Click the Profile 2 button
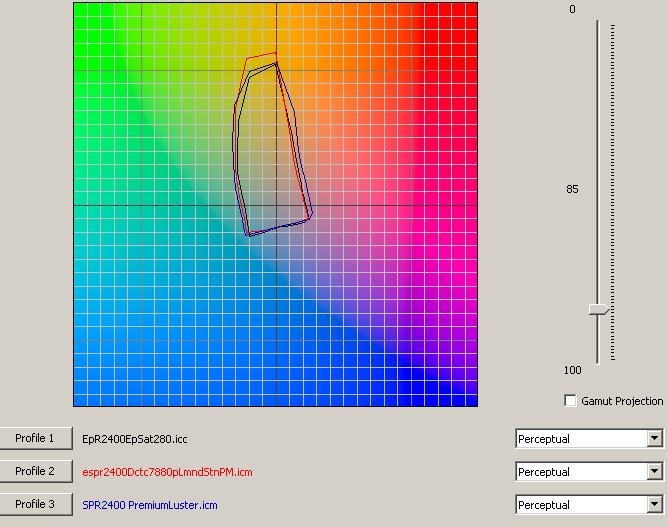The height and width of the screenshot is (527, 667). (35, 471)
